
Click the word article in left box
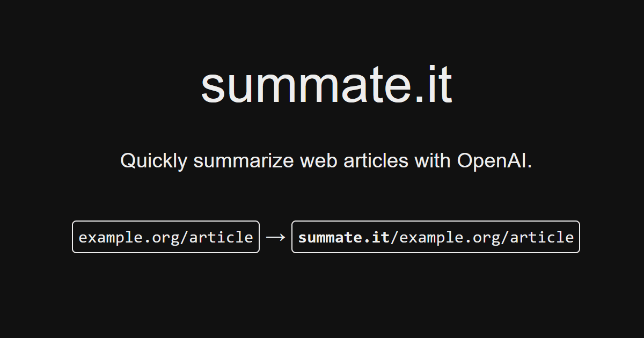point(221,237)
